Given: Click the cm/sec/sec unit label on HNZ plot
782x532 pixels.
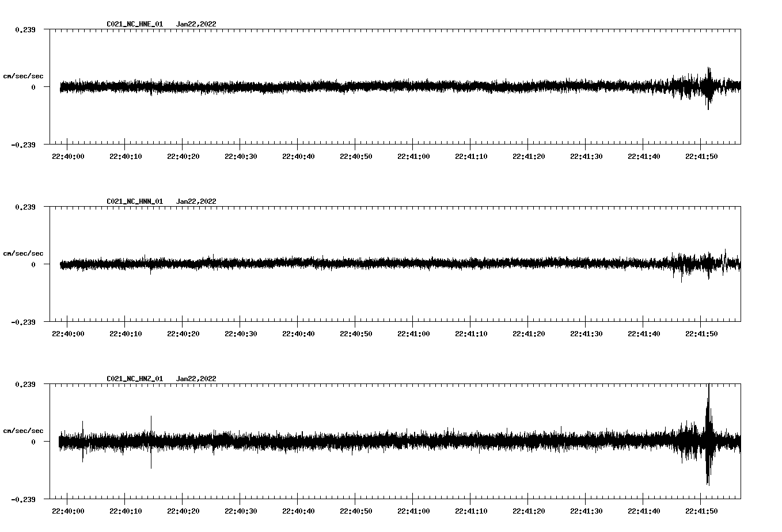Looking at the screenshot, I should (x=24, y=431).
